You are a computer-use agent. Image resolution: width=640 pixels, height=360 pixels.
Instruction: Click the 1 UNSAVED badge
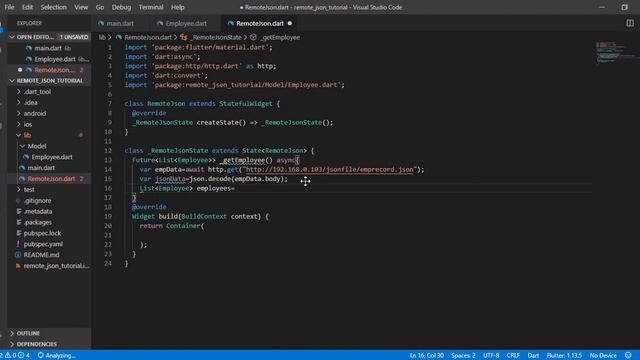click(74, 37)
